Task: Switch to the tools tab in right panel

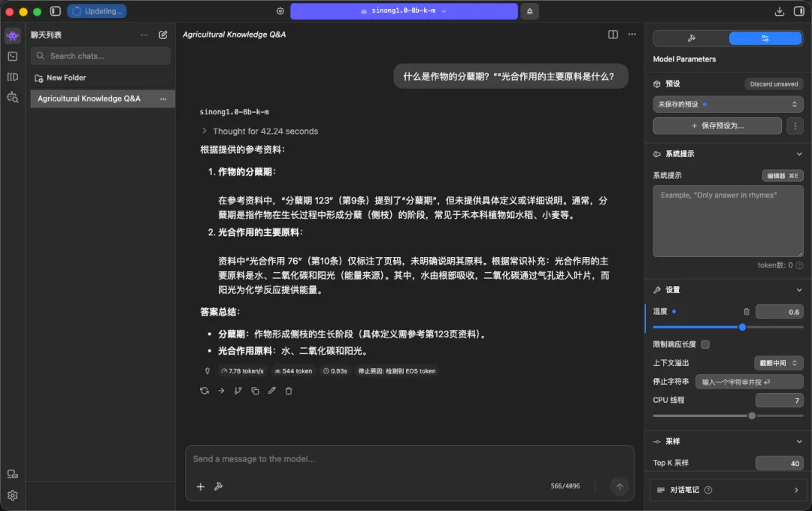Action: [x=692, y=38]
